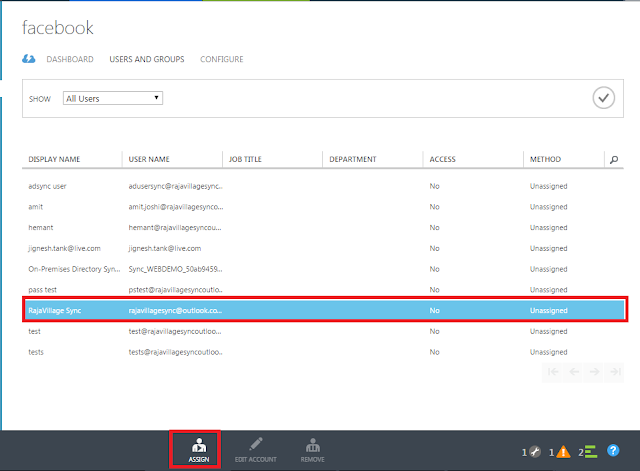Select On-Premises Directory Syn... row
The width and height of the screenshot is (640, 471).
point(323,269)
